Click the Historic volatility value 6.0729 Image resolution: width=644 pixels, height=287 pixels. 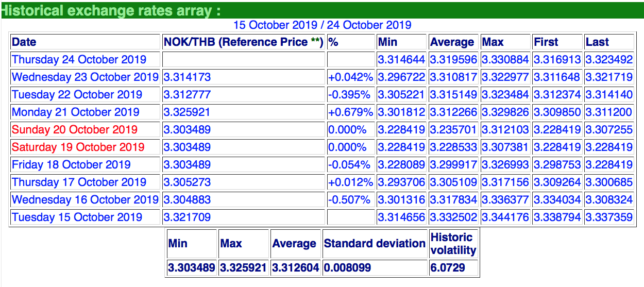(x=448, y=268)
